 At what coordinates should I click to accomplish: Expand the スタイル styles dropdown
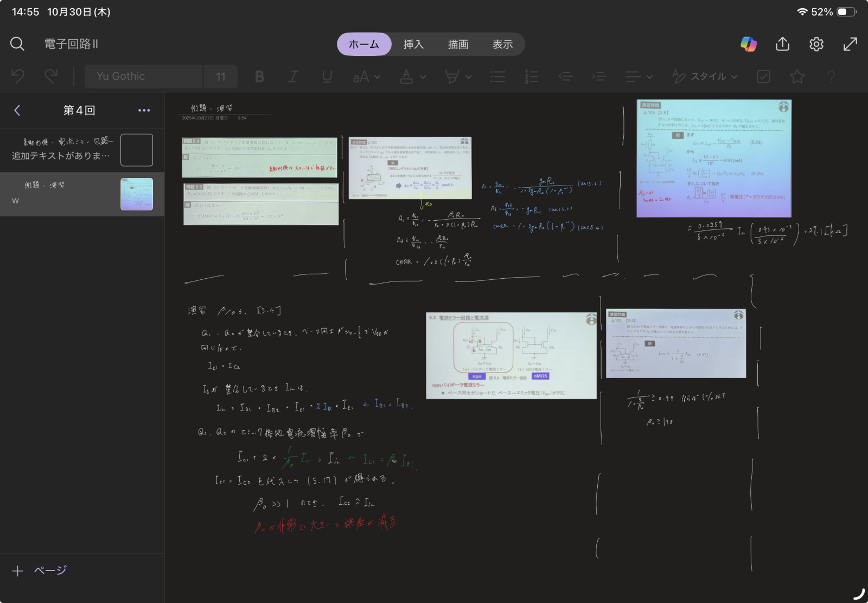[x=705, y=76]
